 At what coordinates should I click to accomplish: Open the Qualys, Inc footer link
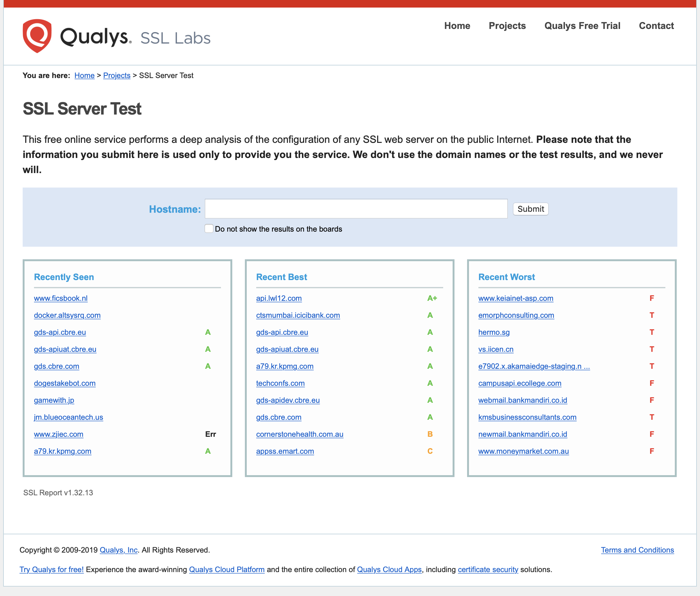tap(119, 550)
